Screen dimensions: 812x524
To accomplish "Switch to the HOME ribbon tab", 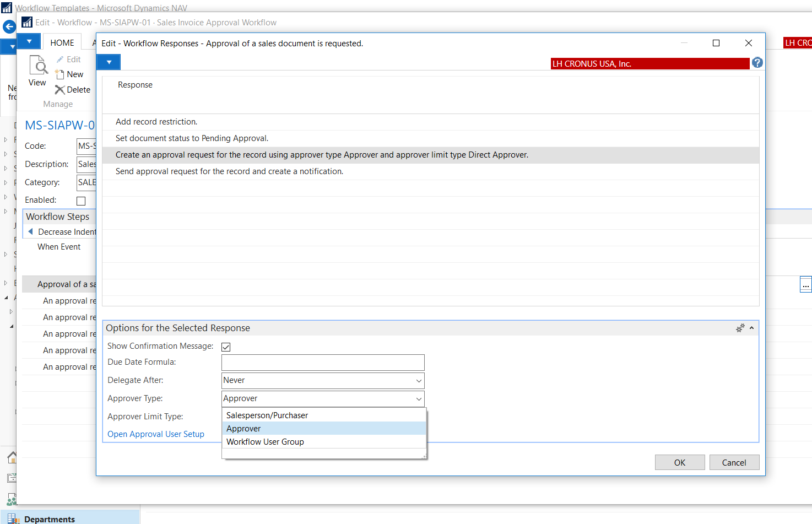I will [62, 43].
